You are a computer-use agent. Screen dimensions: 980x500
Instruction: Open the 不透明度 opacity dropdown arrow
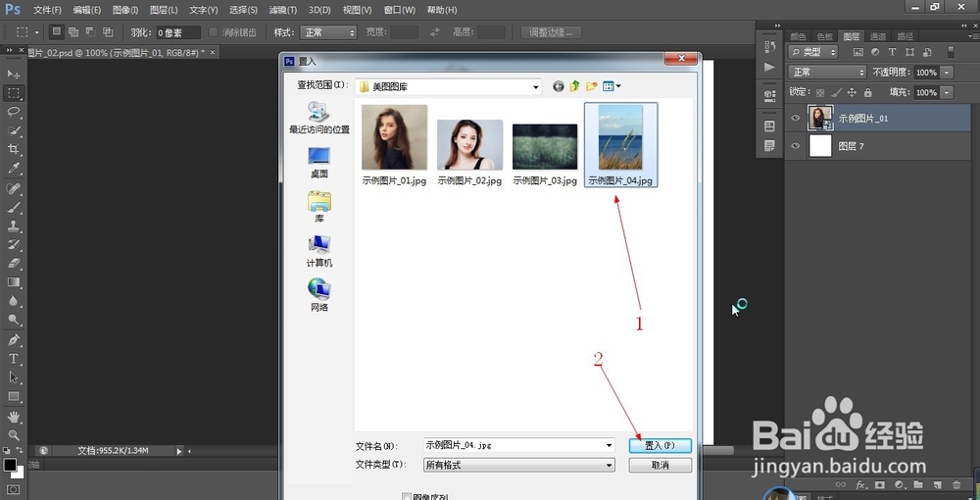(947, 73)
